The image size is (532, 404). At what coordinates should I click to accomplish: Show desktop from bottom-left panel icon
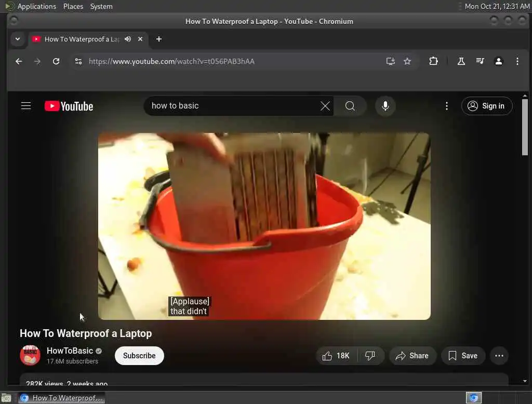coord(6,398)
